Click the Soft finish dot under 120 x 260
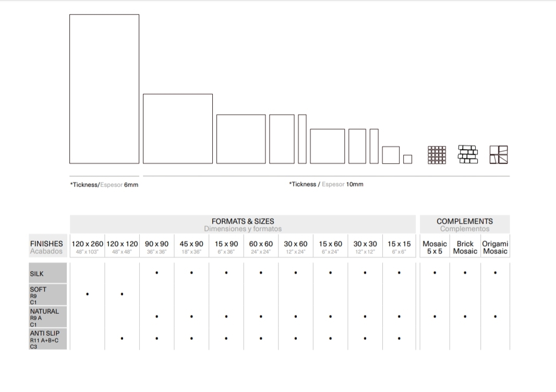The image size is (556, 392). 87,294
